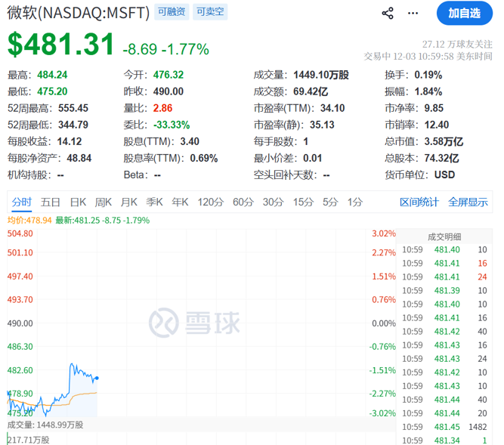Screen dimensions: 504x445
Task: Select the 分时 chart tab
Action: pos(22,202)
